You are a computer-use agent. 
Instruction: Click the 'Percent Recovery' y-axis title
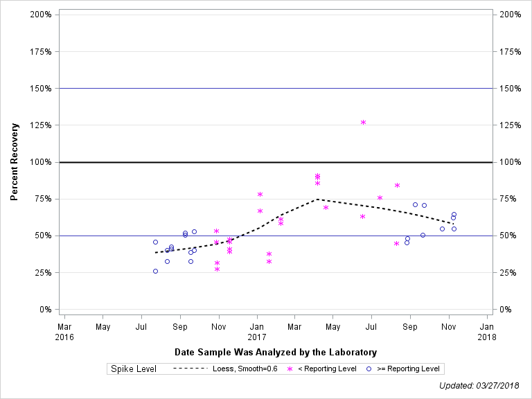[x=14, y=162]
